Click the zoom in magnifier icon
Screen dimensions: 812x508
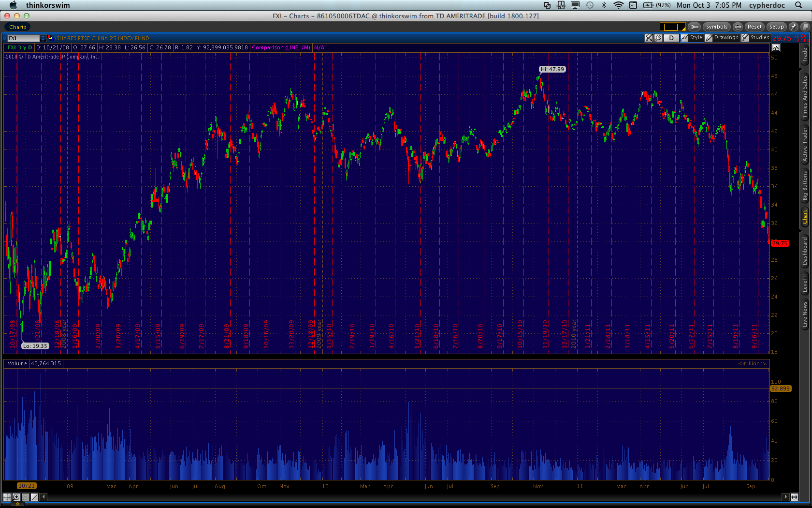pyautogui.click(x=16, y=497)
